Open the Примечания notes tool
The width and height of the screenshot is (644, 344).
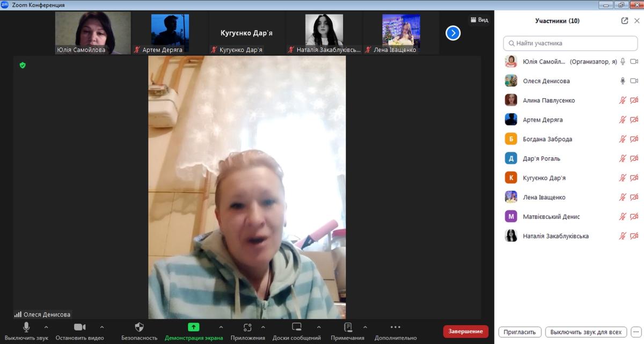pos(348,332)
